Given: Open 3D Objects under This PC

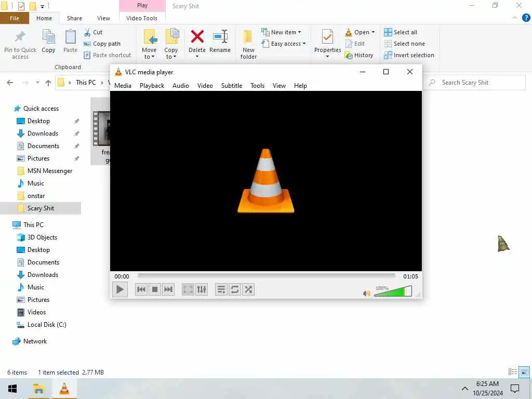Looking at the screenshot, I should [x=42, y=237].
